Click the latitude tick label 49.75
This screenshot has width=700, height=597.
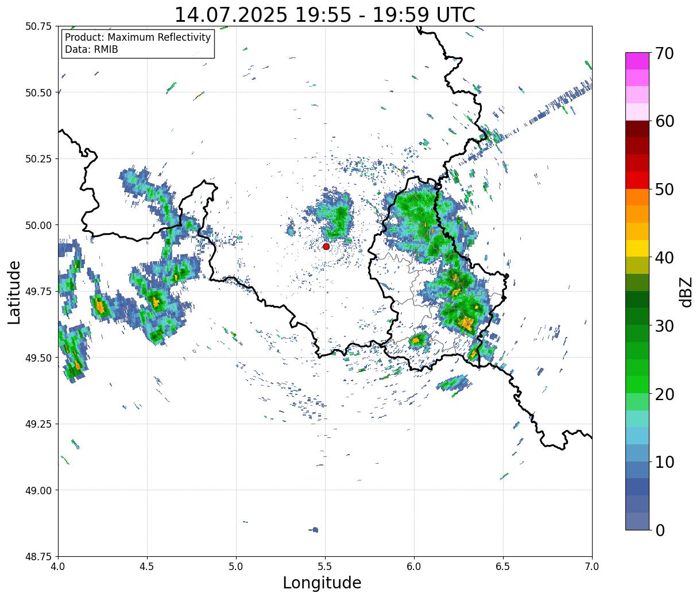pyautogui.click(x=38, y=292)
